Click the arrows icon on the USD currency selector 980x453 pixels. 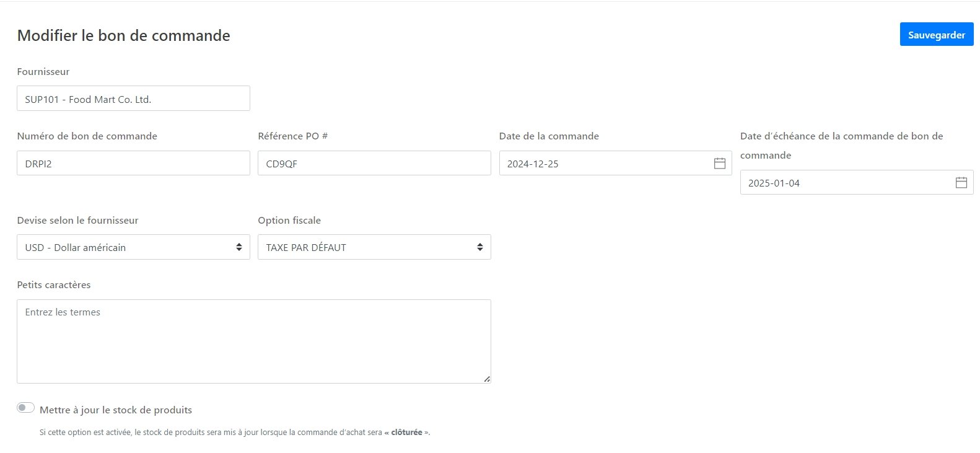pos(238,247)
